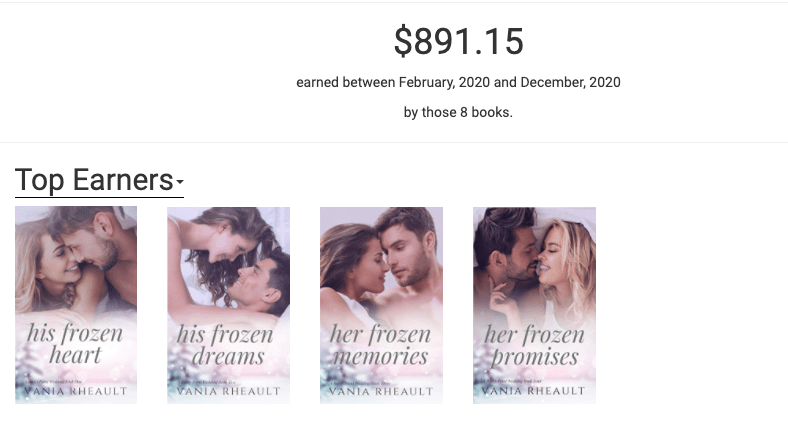View the Her Frozen Memories book cover
Screen dimensions: 788x421
tap(381, 304)
